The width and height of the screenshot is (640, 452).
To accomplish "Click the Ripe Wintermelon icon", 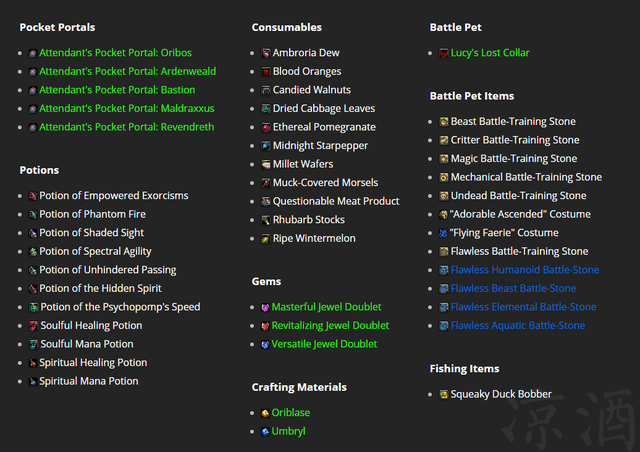I will (266, 239).
